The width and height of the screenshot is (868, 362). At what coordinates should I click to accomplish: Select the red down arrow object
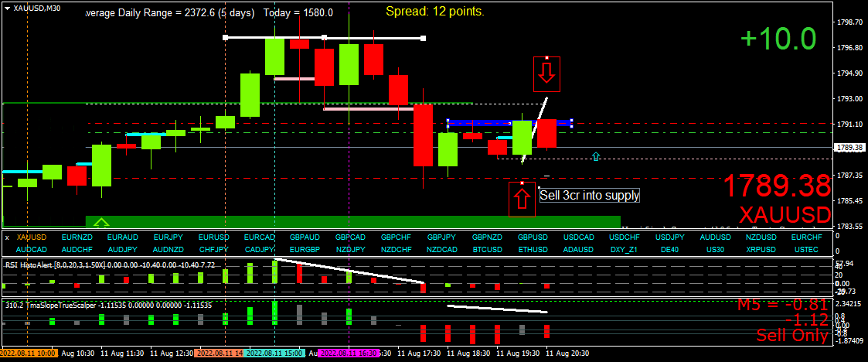click(x=547, y=73)
